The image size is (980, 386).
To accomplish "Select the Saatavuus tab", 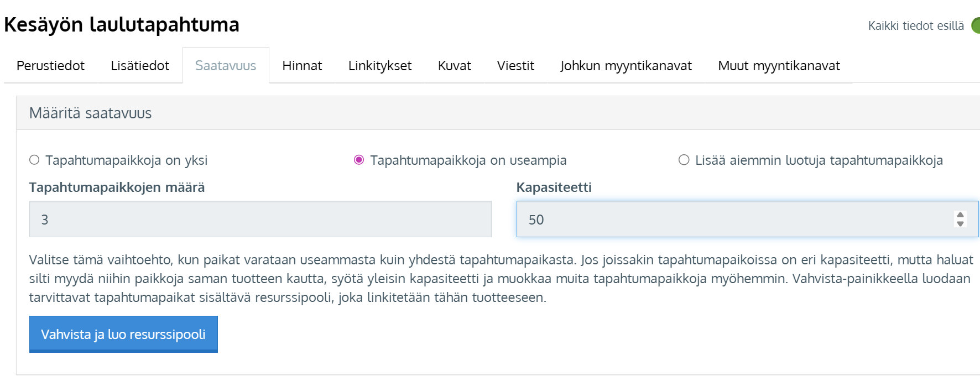I will tap(226, 66).
